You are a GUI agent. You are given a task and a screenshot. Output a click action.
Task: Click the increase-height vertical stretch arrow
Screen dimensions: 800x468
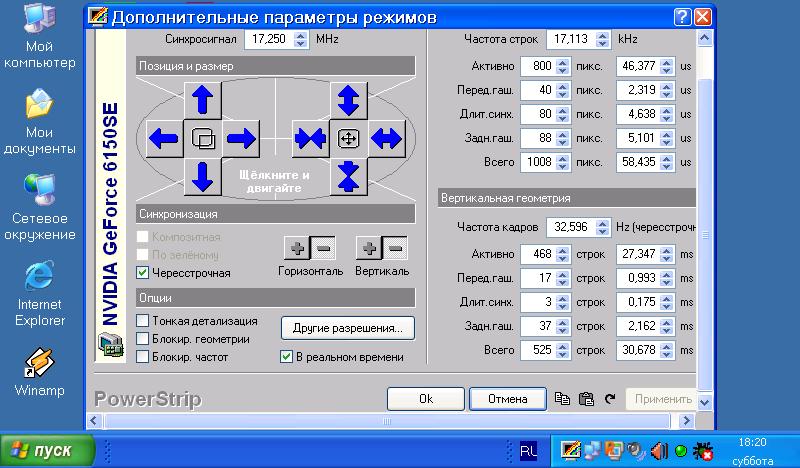(348, 100)
